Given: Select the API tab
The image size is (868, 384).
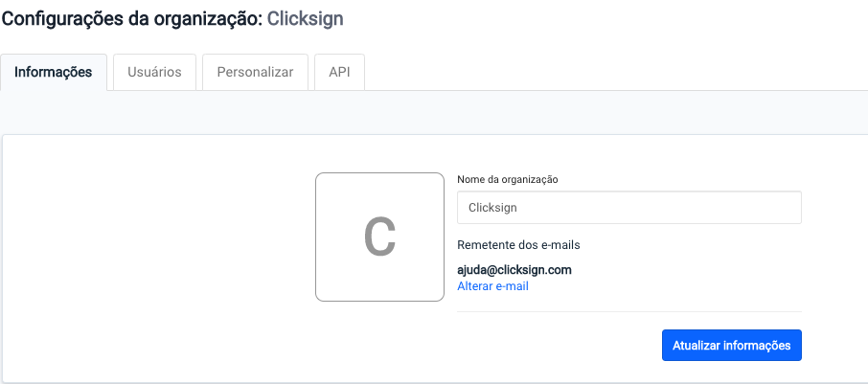Looking at the screenshot, I should point(339,73).
